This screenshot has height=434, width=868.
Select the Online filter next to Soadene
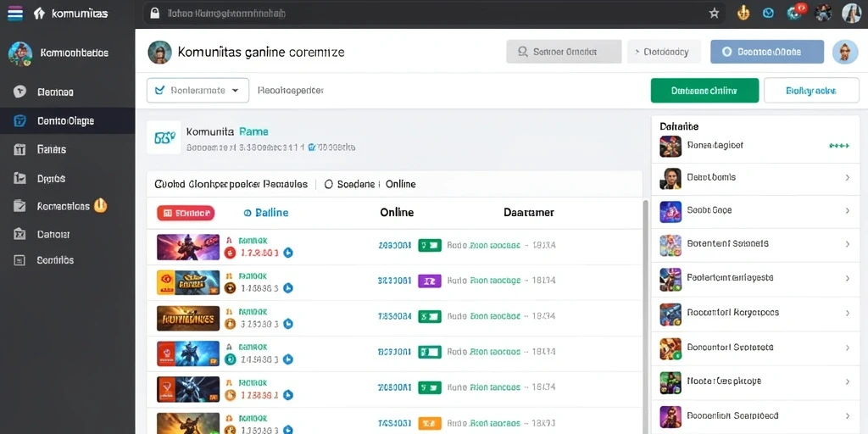click(400, 184)
